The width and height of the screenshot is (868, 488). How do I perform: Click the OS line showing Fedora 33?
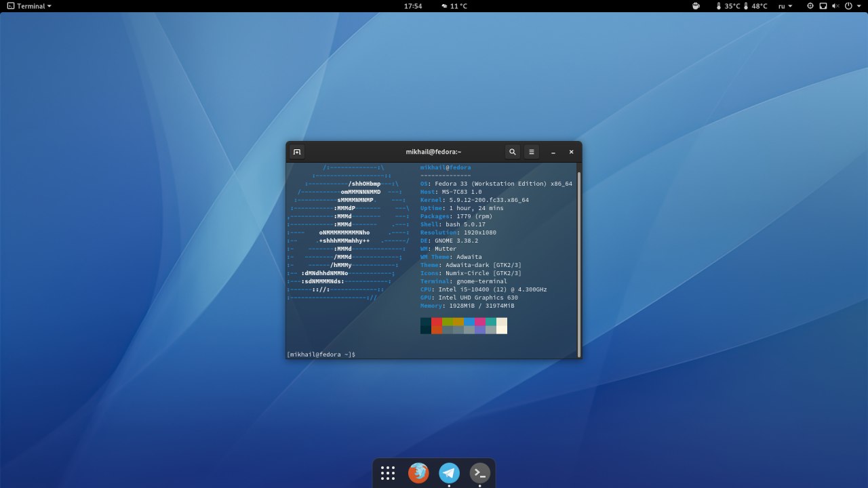(496, 184)
